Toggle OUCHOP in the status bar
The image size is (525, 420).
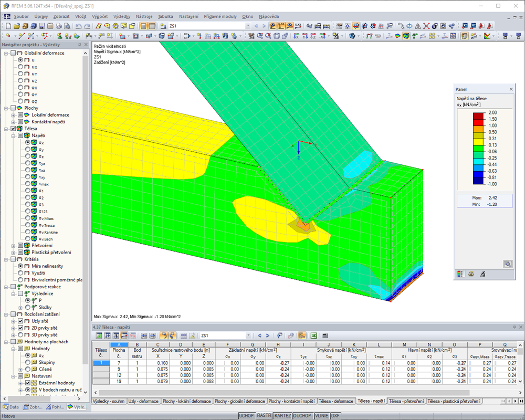click(x=302, y=416)
